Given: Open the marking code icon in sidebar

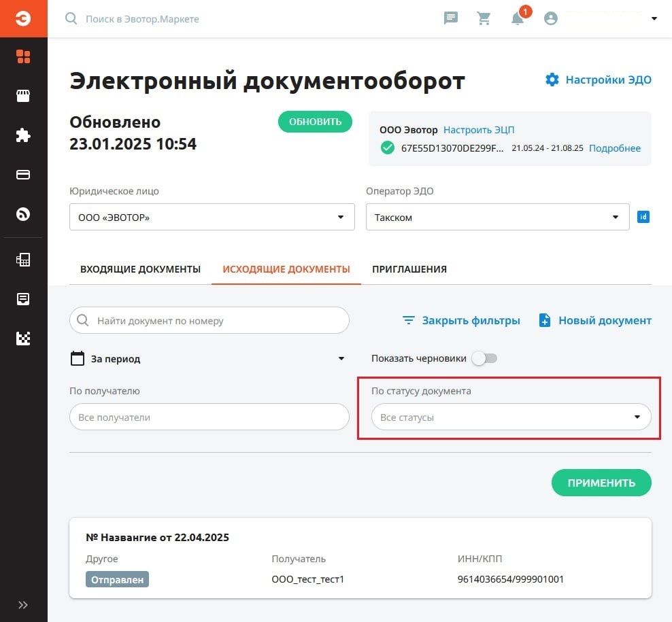Looking at the screenshot, I should coord(23,339).
